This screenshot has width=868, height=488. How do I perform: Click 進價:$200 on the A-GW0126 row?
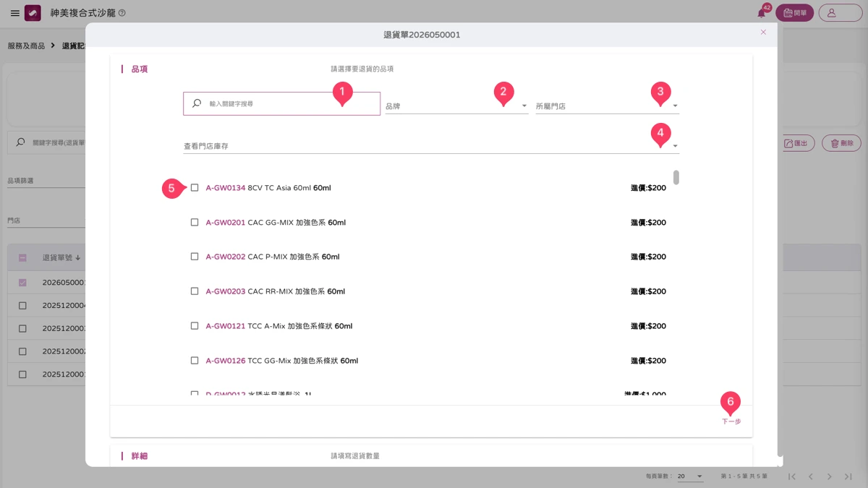tap(648, 361)
